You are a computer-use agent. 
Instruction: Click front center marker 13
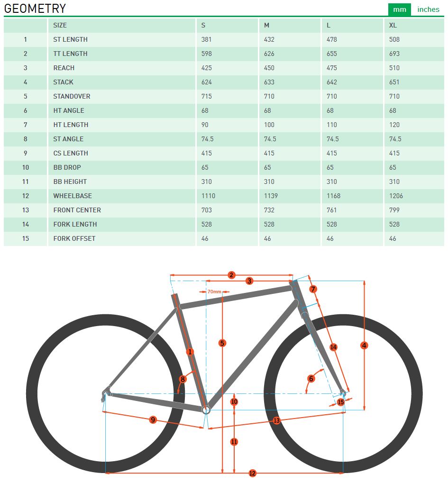coord(277,420)
